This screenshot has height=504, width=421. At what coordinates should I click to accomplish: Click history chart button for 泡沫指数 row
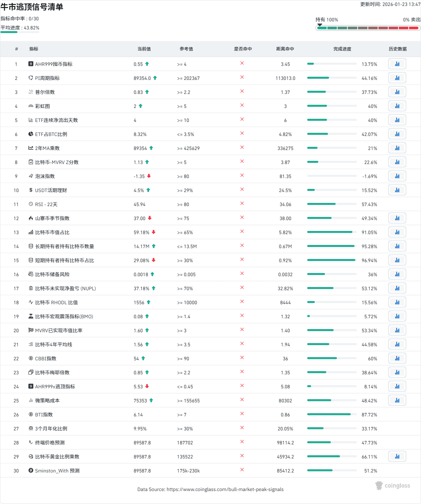[x=397, y=176]
